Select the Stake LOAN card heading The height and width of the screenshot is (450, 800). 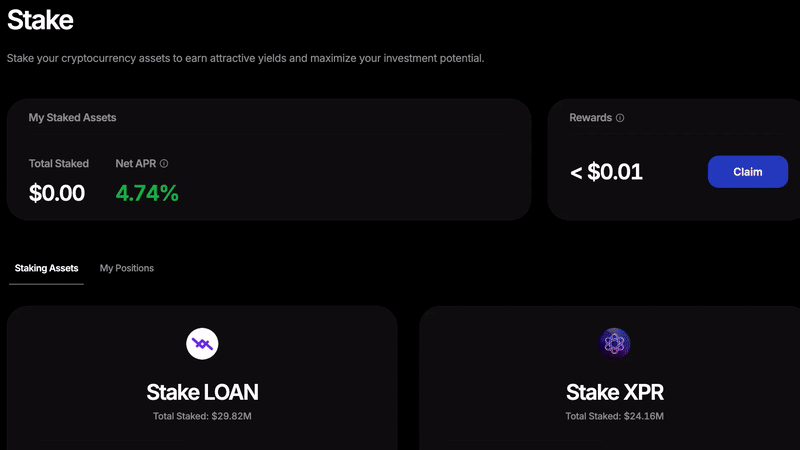[202, 391]
